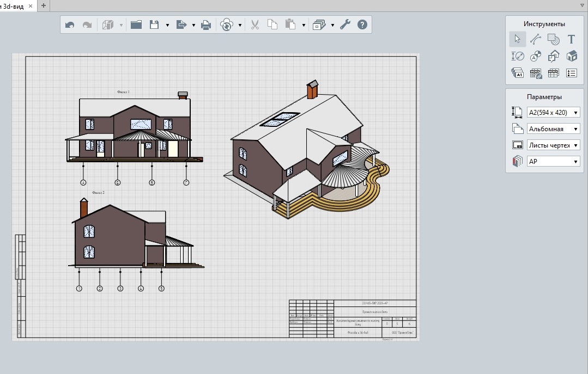Click the redo arrow in toolbar

(x=87, y=25)
